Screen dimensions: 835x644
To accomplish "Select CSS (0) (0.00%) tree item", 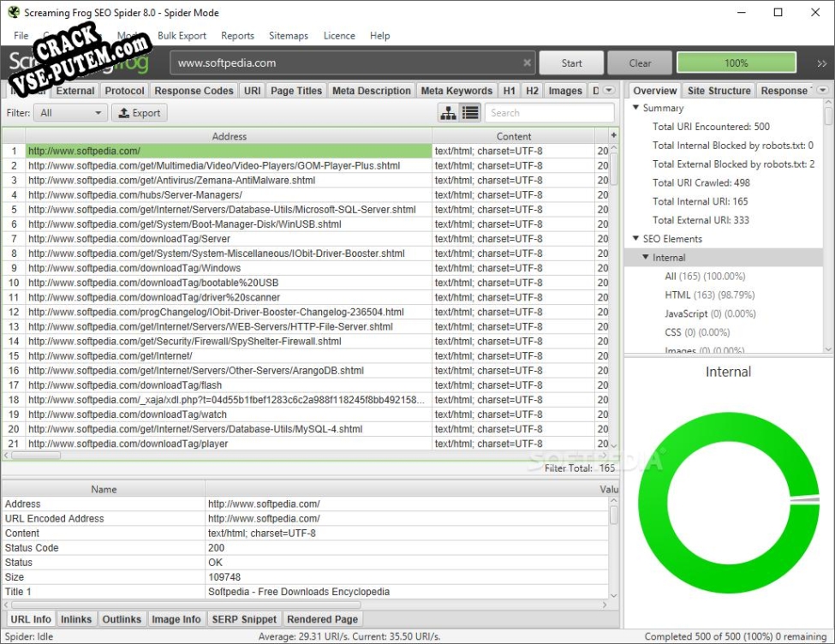I will [x=697, y=332].
